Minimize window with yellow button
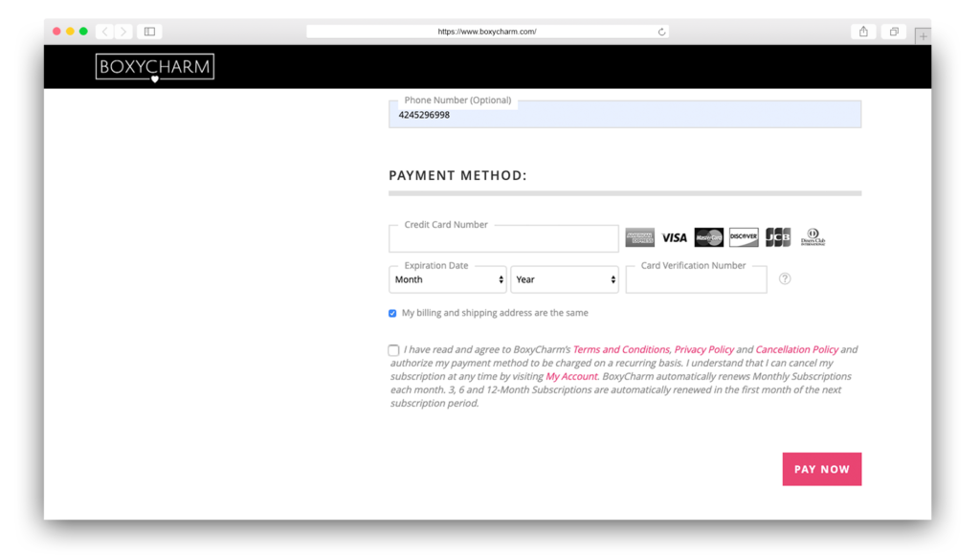 (x=70, y=32)
